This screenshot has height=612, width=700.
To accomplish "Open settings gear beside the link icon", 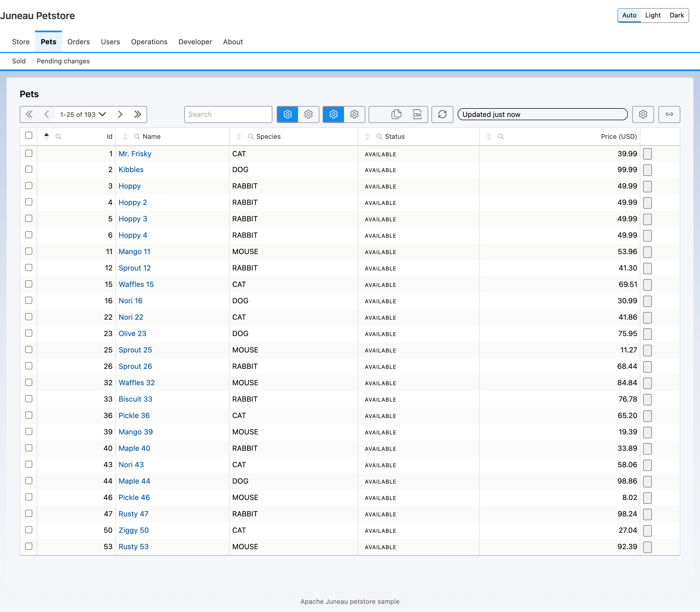I will pos(643,114).
